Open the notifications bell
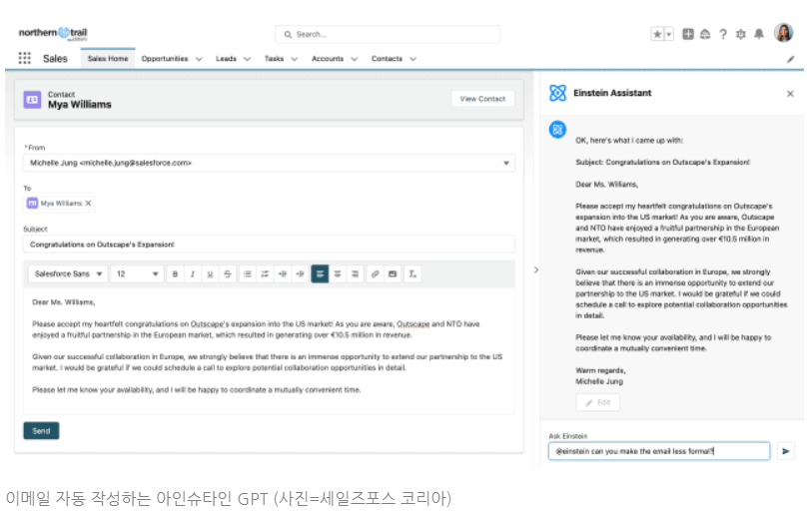Image resolution: width=812 pixels, height=514 pixels. click(x=759, y=34)
